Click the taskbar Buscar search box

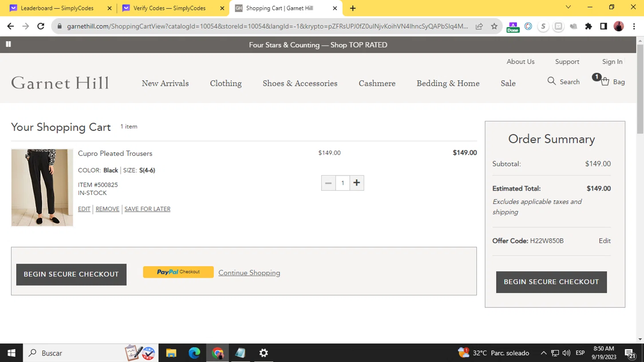(91, 353)
